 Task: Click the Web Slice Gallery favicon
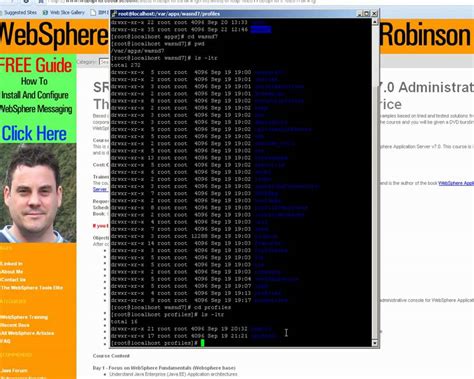(x=45, y=13)
